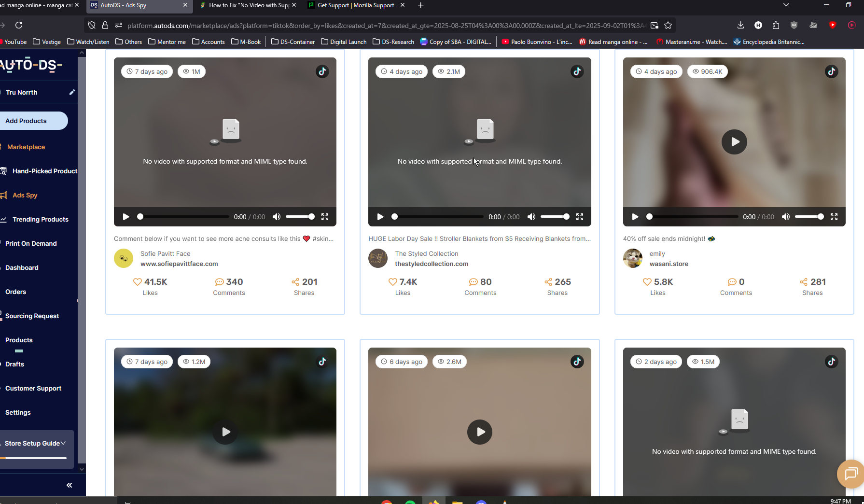Click The Styled Collection profile avatar
This screenshot has width=864, height=504.
click(x=378, y=258)
